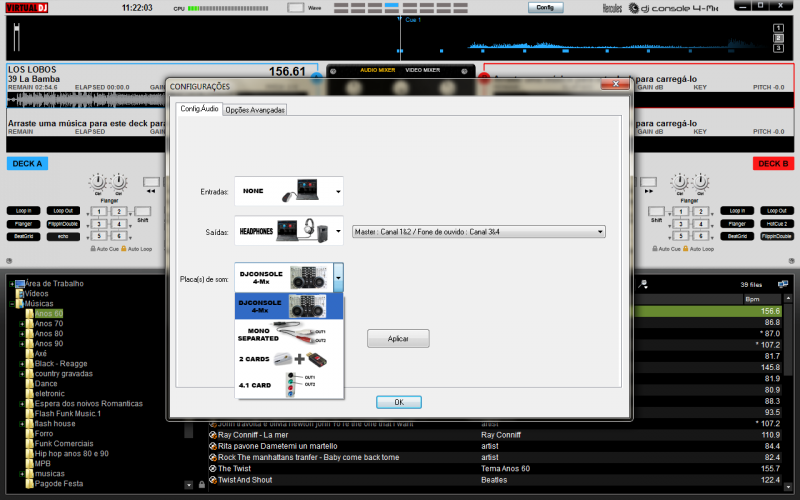Close the Configurações dialog
Viewport: 800px width, 500px height.
click(x=615, y=84)
